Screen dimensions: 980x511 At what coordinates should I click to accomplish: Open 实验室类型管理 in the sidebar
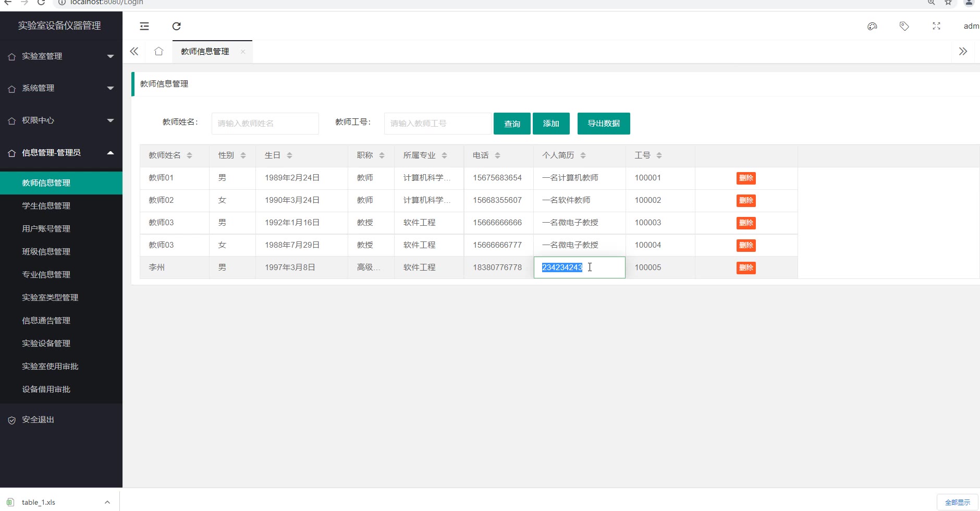[61, 298]
